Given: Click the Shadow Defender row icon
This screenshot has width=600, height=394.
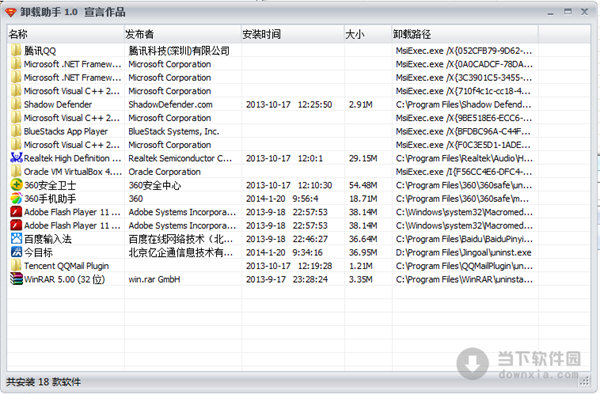Looking at the screenshot, I should click(x=16, y=104).
